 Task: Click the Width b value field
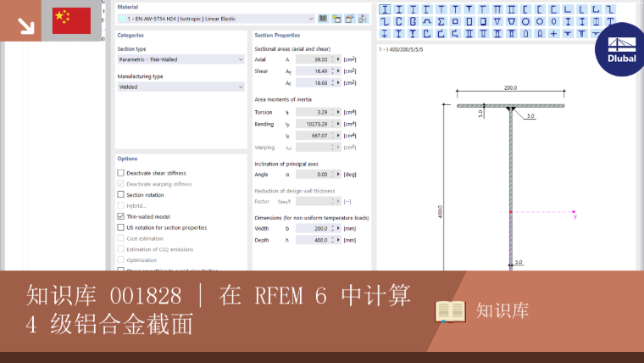click(x=313, y=228)
